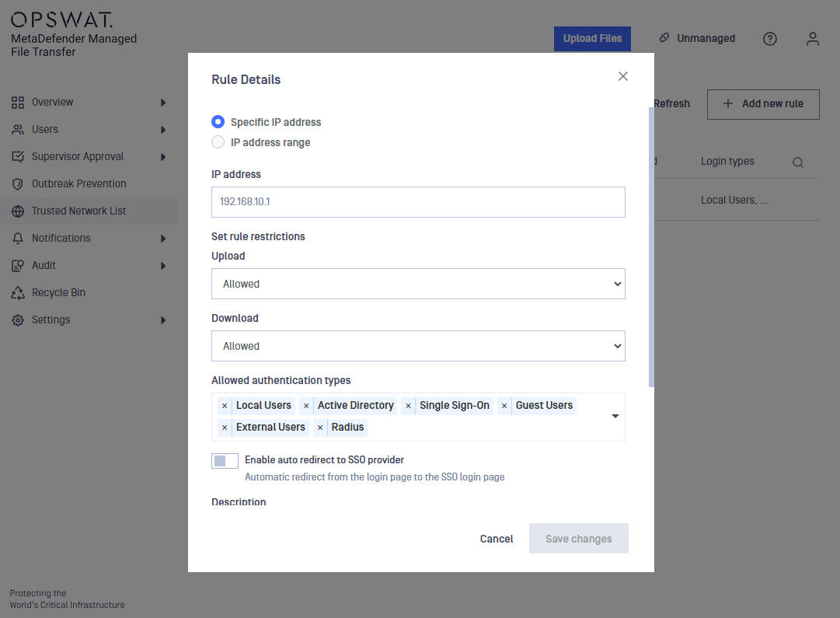Remove the Local Users tag

(x=225, y=406)
